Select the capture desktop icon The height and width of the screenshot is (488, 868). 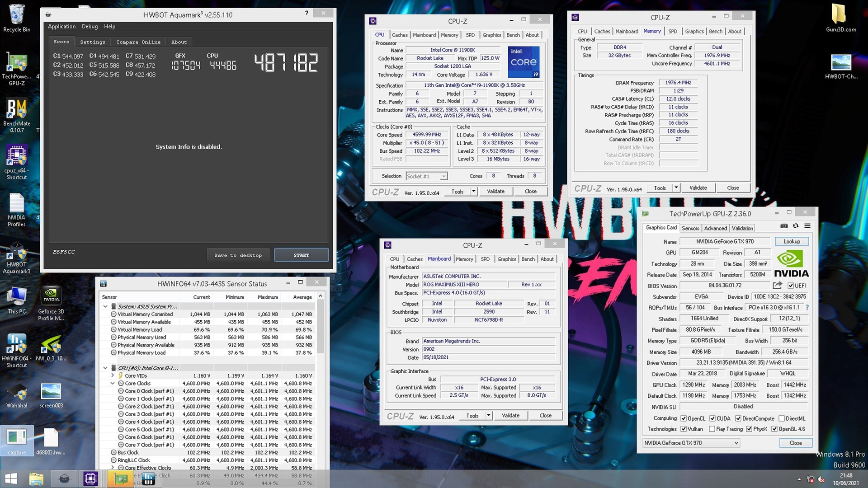17,441
